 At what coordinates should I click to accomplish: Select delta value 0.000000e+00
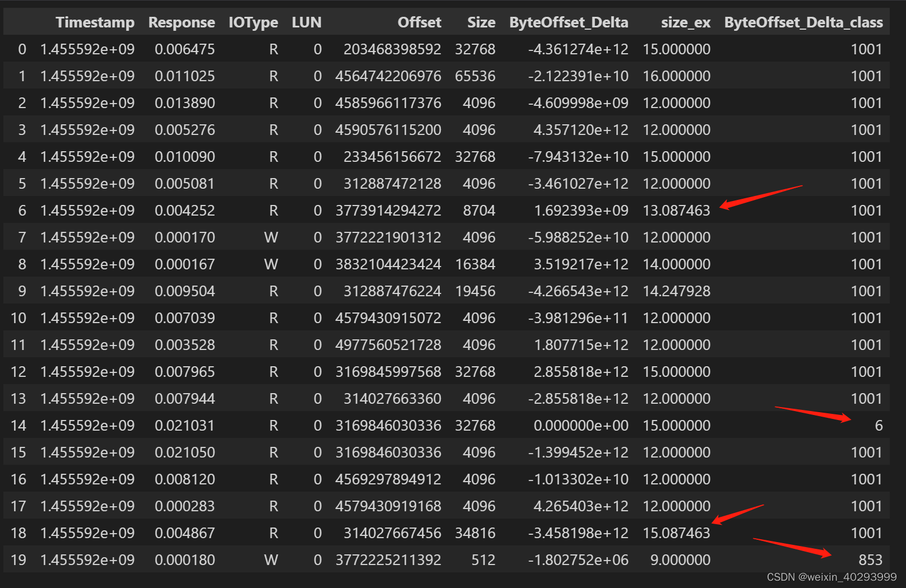click(581, 426)
